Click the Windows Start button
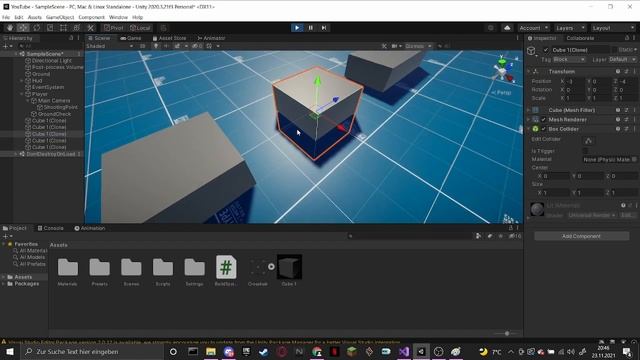Image resolution: width=640 pixels, height=360 pixels. pyautogui.click(x=9, y=351)
